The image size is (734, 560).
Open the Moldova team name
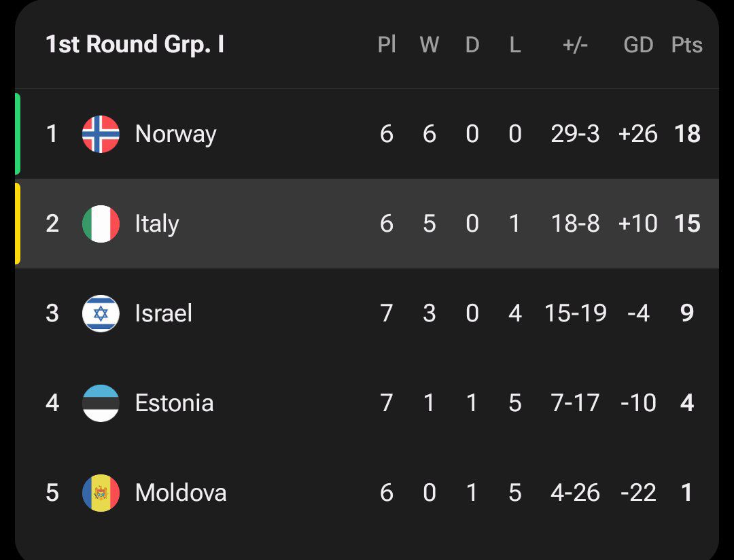181,493
